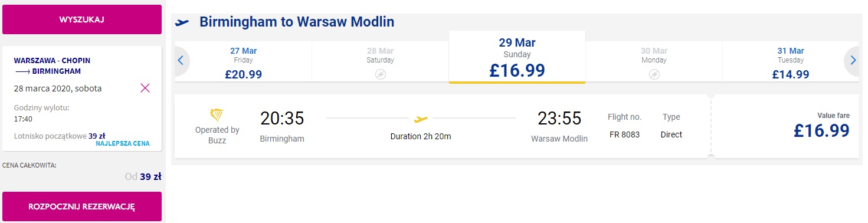This screenshot has height=223, width=868.
Task: Show later dates with the right arrow
Action: pyautogui.click(x=852, y=60)
